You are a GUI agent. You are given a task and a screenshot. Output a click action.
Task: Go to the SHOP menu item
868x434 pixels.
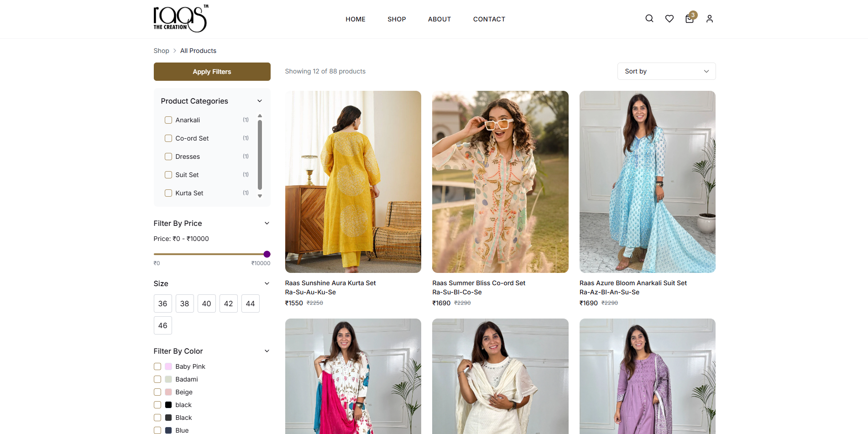396,19
